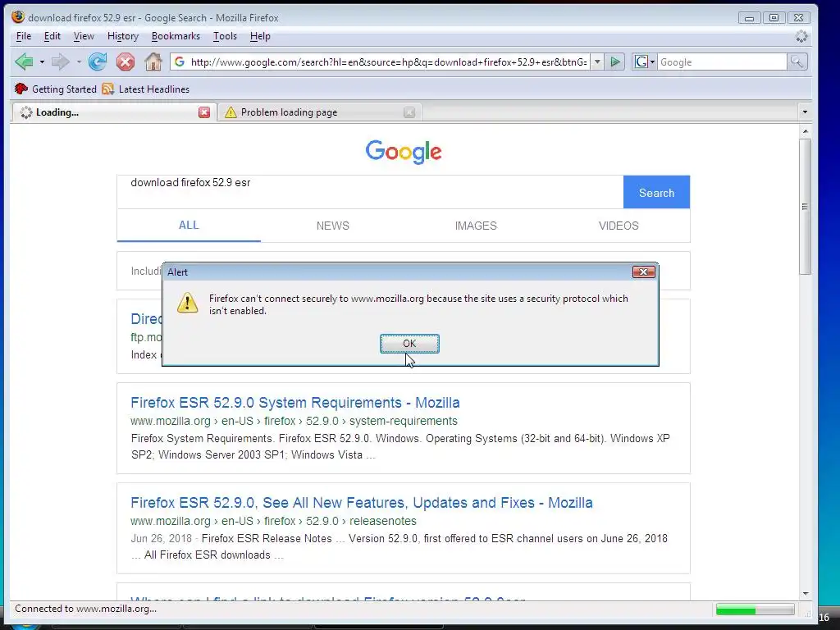840x630 pixels.
Task: Click the Connected to www.mozilla.org status text
Action: tap(85, 609)
